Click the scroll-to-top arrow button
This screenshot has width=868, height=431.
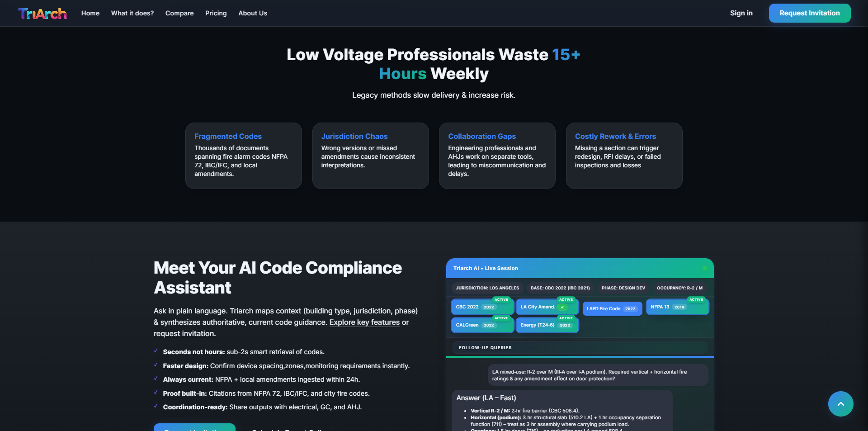pos(840,404)
